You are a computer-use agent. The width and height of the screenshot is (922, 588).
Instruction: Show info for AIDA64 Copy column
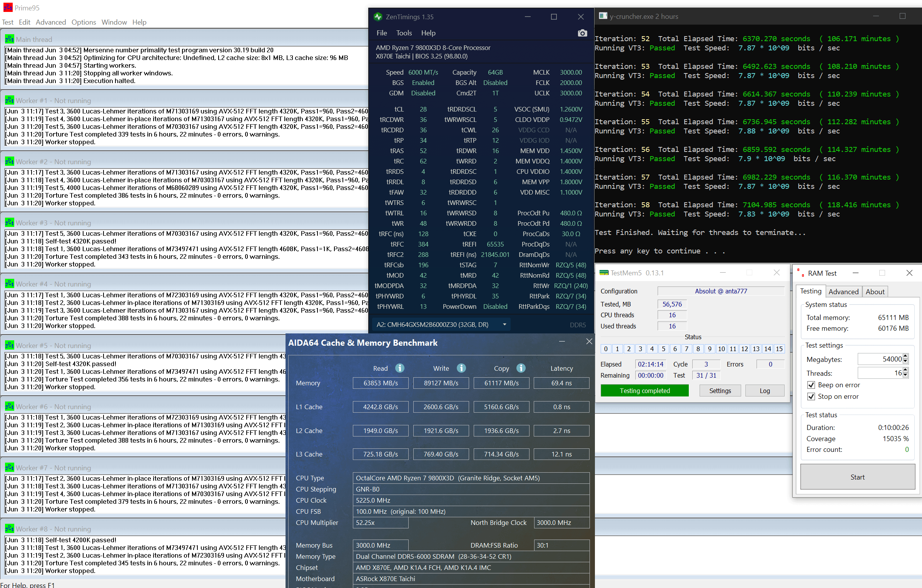521,368
